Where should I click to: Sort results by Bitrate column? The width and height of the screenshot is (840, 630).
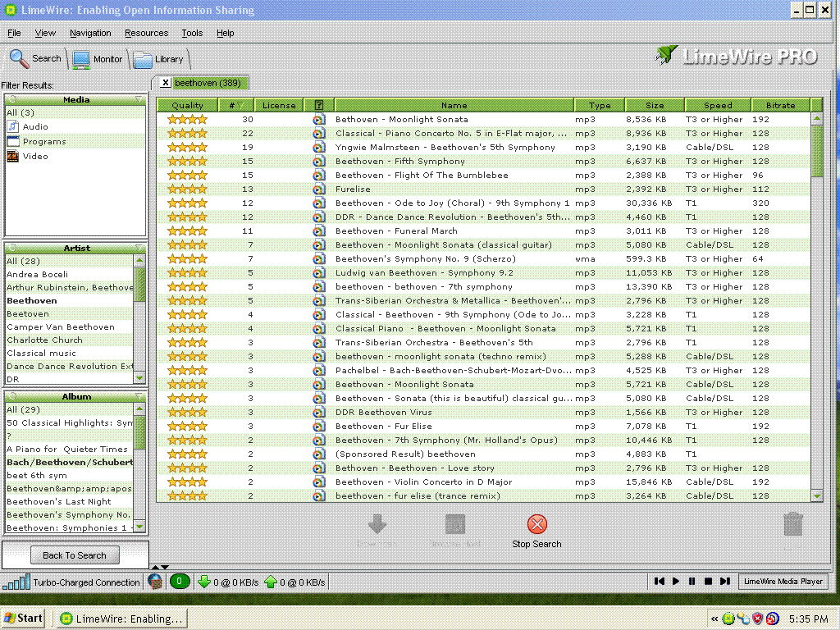coord(781,105)
